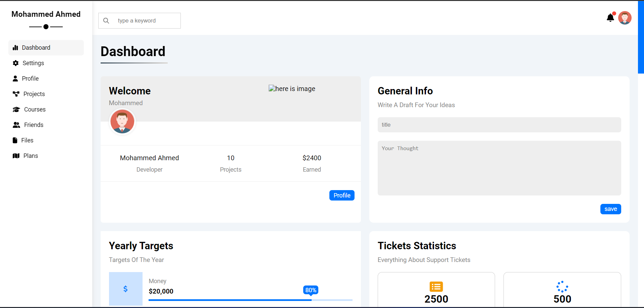Click the title input field
This screenshot has height=308, width=644.
(x=499, y=125)
